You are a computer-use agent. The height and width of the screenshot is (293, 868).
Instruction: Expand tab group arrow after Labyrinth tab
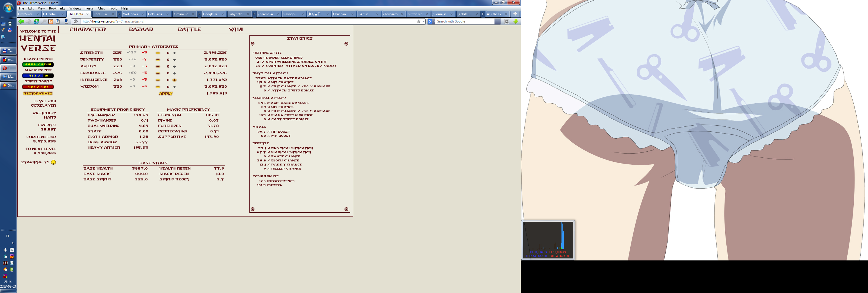[x=254, y=14]
